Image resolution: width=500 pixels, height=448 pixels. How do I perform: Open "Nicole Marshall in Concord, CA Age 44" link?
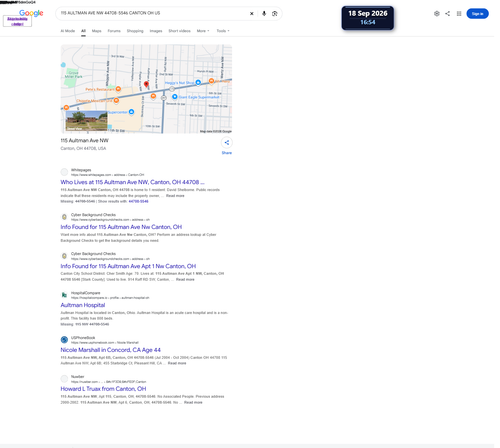click(x=110, y=350)
